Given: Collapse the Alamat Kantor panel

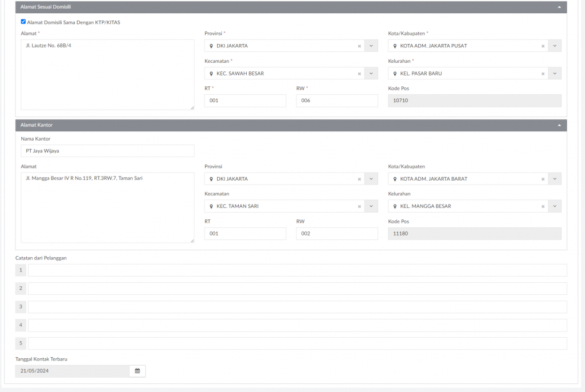Looking at the screenshot, I should (559, 125).
